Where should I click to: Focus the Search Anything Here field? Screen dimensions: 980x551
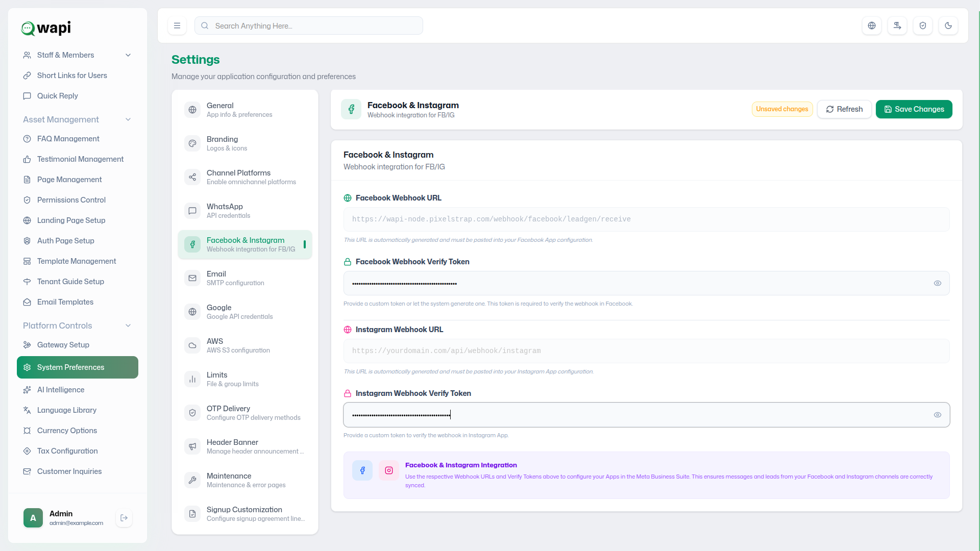(x=308, y=26)
